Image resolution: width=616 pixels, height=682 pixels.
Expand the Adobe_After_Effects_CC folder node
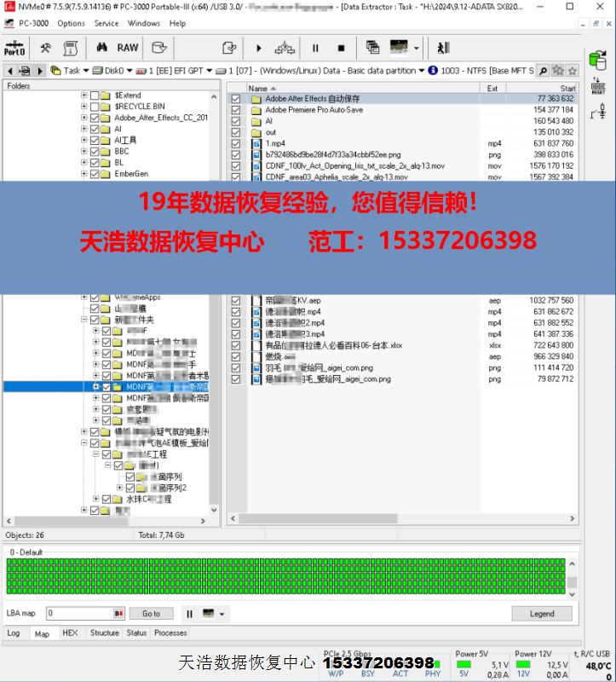83,118
